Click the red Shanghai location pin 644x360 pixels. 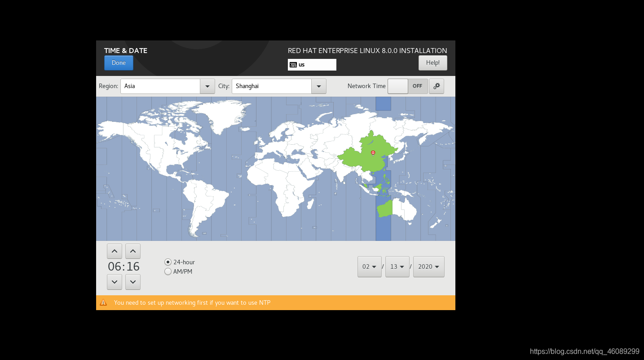click(x=373, y=153)
